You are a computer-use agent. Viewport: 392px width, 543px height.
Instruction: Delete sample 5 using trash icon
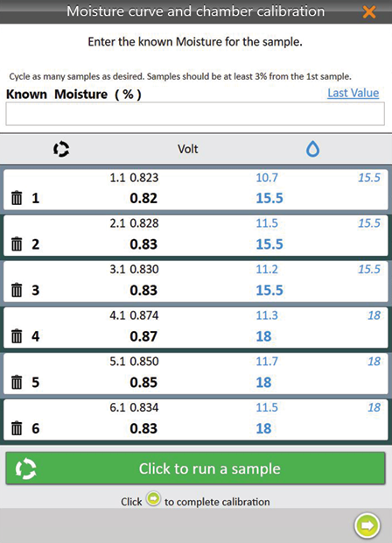[17, 383]
